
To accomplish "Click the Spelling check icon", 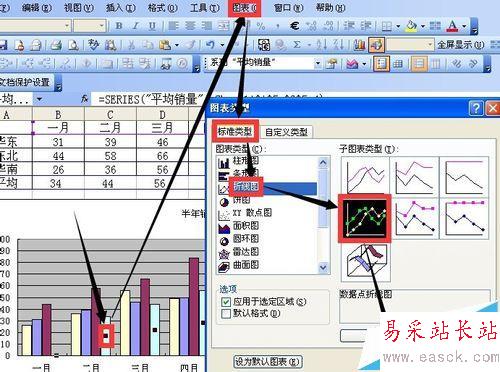I will pyautogui.click(x=94, y=45).
